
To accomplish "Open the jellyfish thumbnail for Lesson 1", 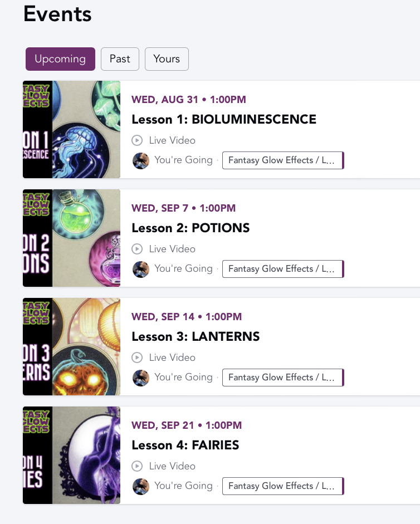I will (71, 129).
